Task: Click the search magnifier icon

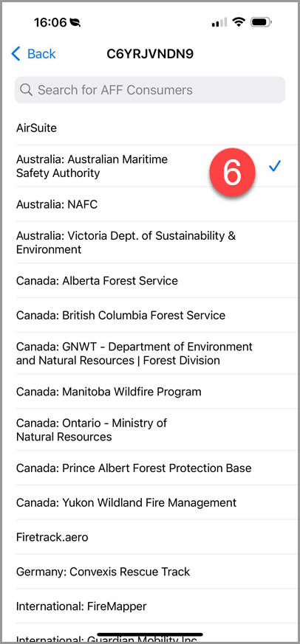Action: (x=26, y=90)
